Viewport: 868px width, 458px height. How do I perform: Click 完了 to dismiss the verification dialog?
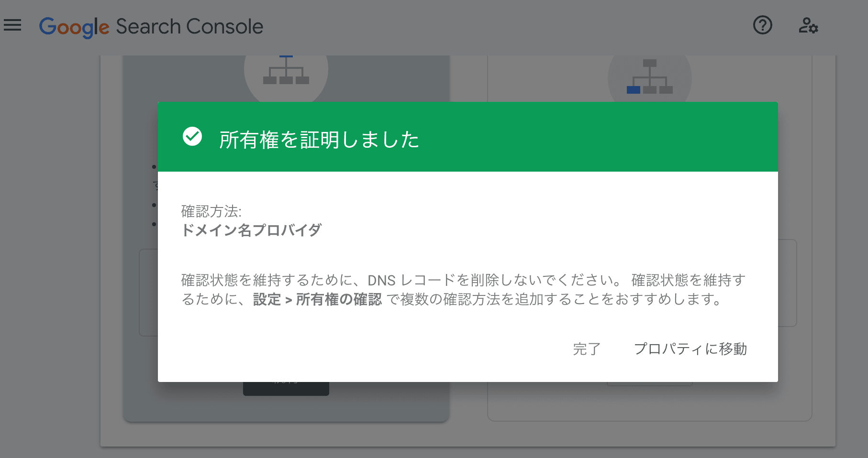pos(586,349)
